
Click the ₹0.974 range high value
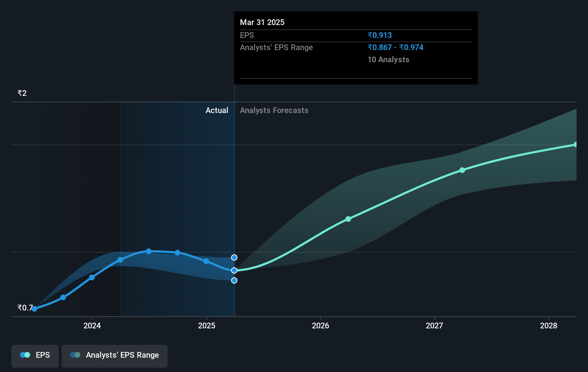pyautogui.click(x=411, y=47)
